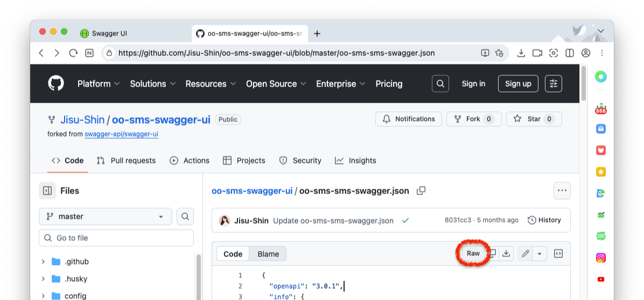Expand the config folder in the tree
Viewport: 644px width, 300px height.
pyautogui.click(x=43, y=296)
